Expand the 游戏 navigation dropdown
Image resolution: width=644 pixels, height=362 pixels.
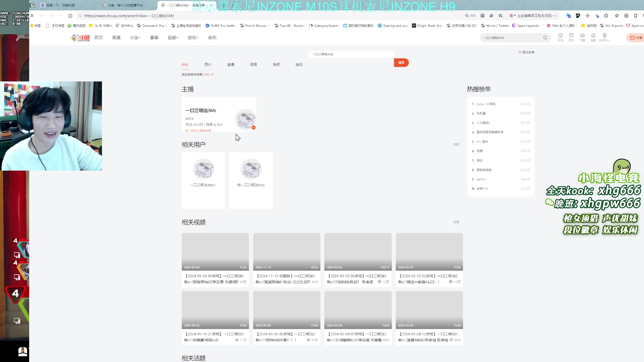tap(193, 38)
